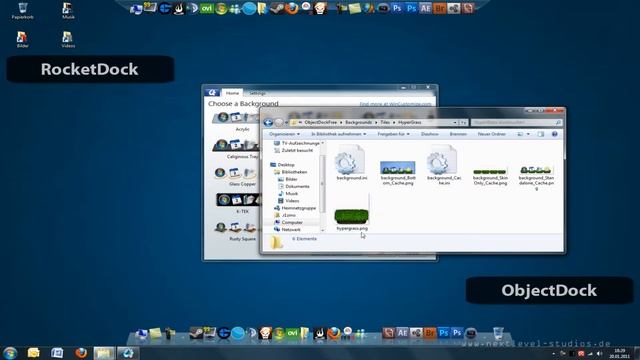
Task: Click the Firefox taskbar button
Action: (81, 353)
